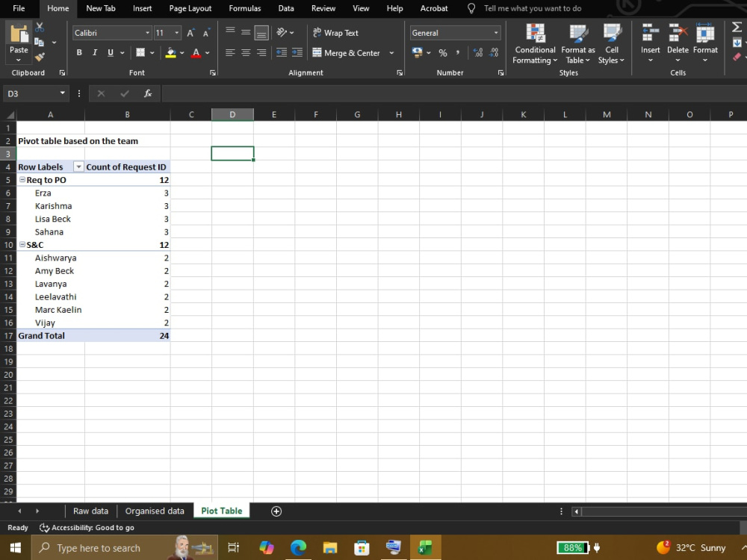The height and width of the screenshot is (560, 747).
Task: Open Format as Table gallery
Action: click(x=578, y=44)
